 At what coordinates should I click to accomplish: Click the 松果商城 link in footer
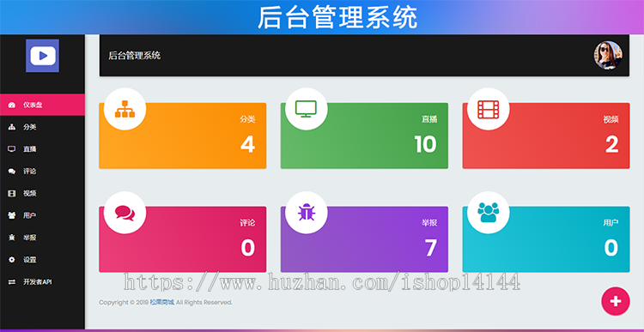161,303
